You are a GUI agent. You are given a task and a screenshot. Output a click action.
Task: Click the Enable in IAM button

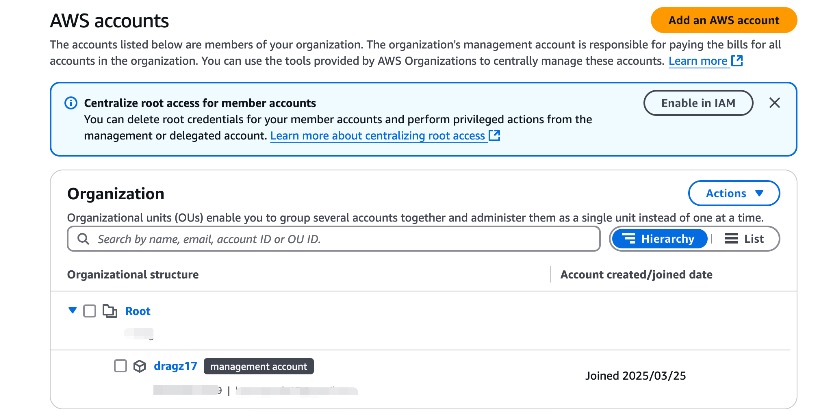tap(698, 103)
